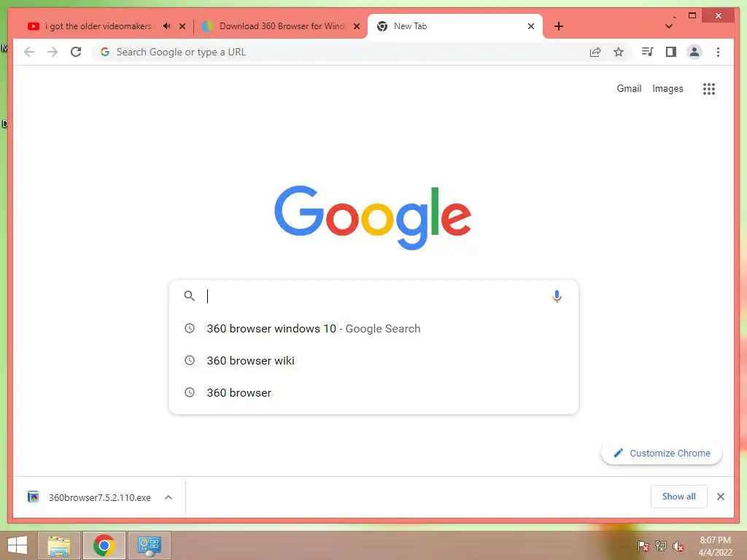The image size is (747, 560).
Task: Open the Images link
Action: coord(667,88)
